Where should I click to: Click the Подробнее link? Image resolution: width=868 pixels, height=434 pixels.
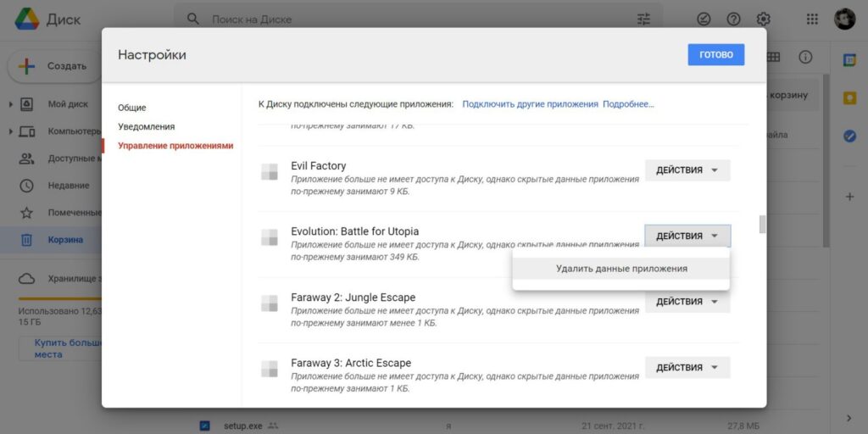tap(628, 104)
